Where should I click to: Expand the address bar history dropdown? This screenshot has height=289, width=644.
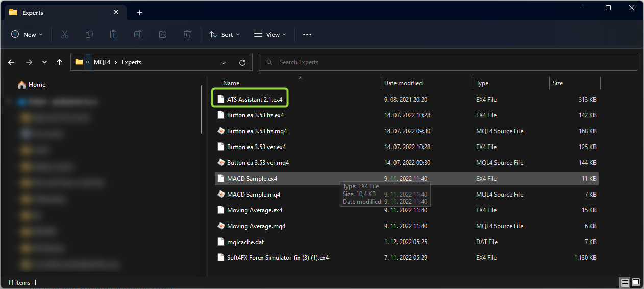[x=224, y=62]
